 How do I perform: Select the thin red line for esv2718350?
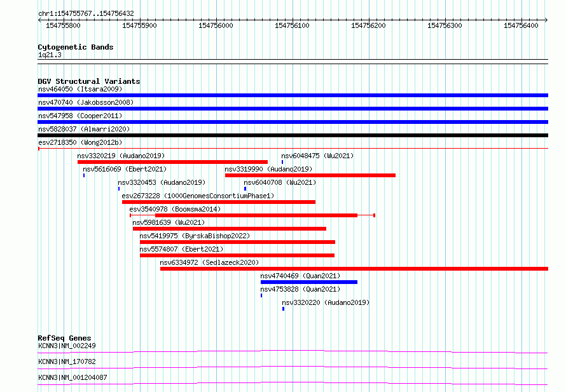click(293, 149)
